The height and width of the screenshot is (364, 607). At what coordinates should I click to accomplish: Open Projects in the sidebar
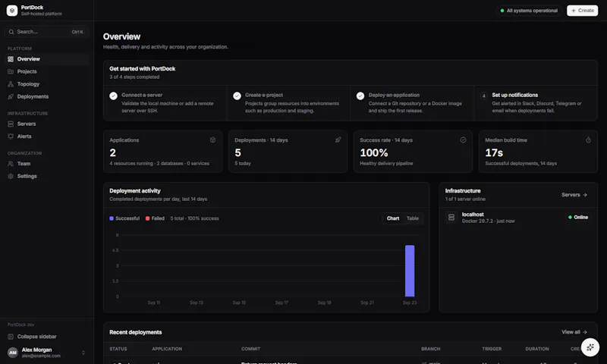pos(46,71)
